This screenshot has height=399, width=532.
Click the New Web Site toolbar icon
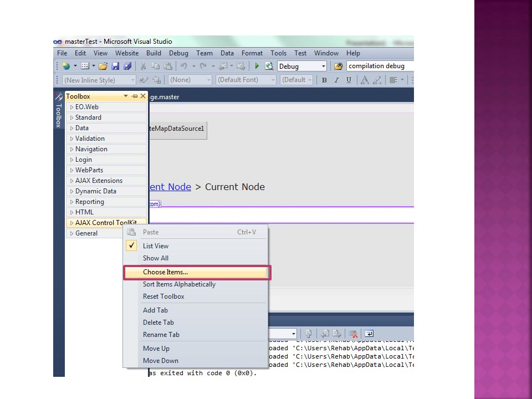66,66
